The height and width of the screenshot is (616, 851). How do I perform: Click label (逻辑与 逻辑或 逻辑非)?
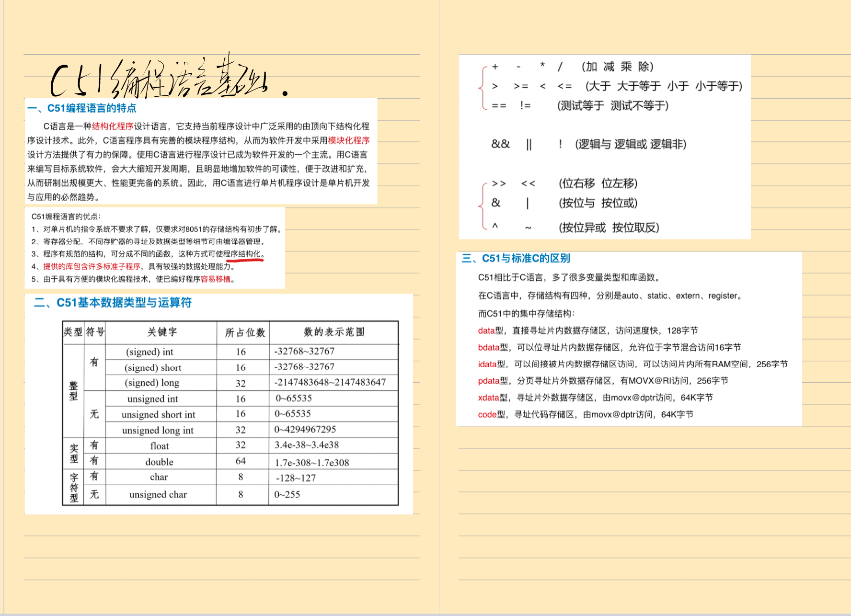click(631, 144)
